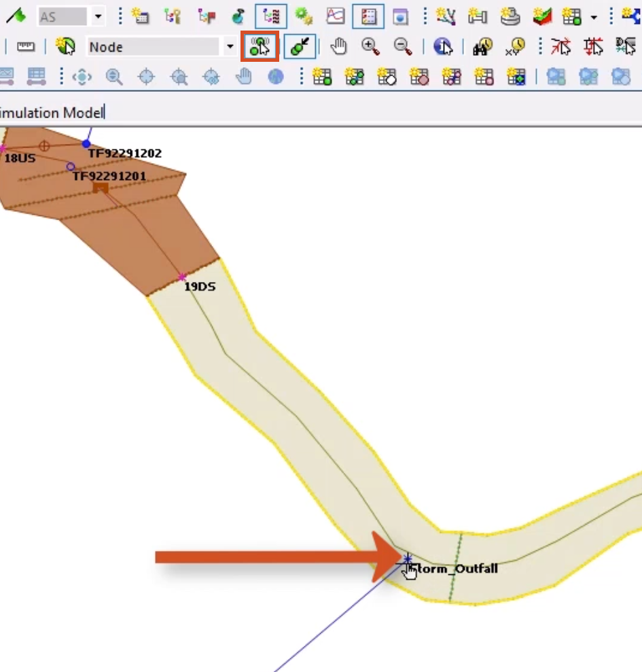This screenshot has height=672, width=642.
Task: Open new grid with blue green diamond icon
Action: [516, 77]
